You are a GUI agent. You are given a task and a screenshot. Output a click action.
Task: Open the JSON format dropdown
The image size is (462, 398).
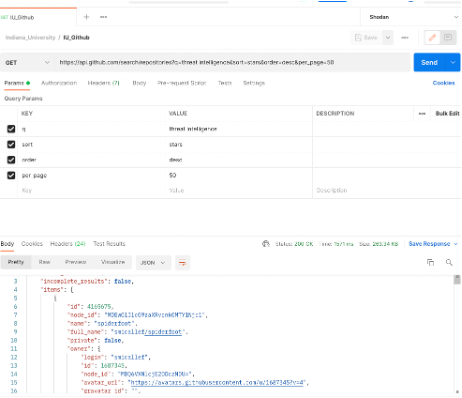click(153, 263)
